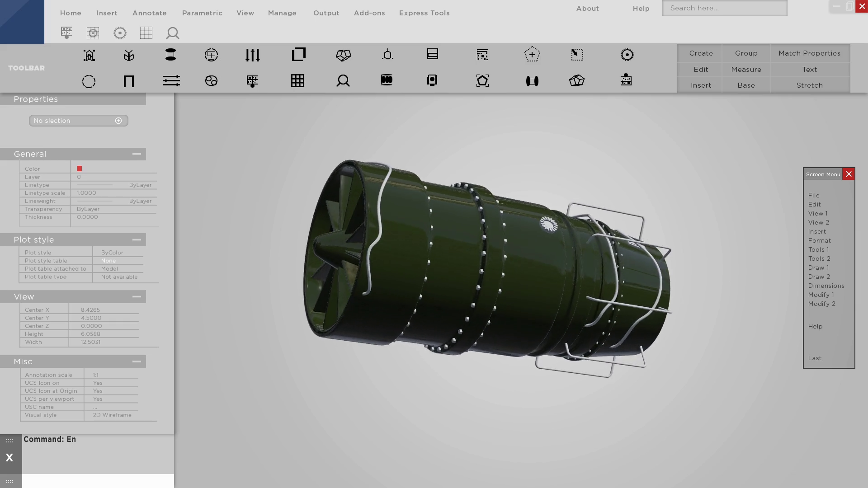Click the Stretch button
This screenshot has height=488, width=868.
click(x=809, y=85)
